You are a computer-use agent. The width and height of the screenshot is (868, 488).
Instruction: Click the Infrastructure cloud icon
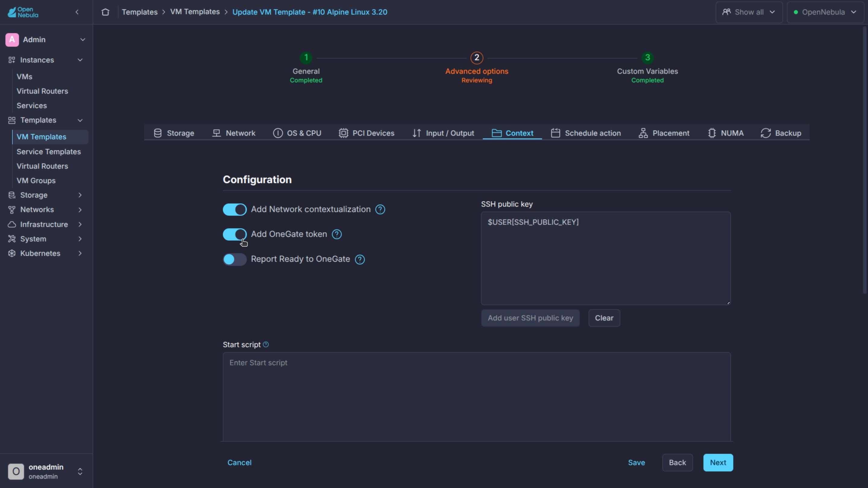point(12,224)
